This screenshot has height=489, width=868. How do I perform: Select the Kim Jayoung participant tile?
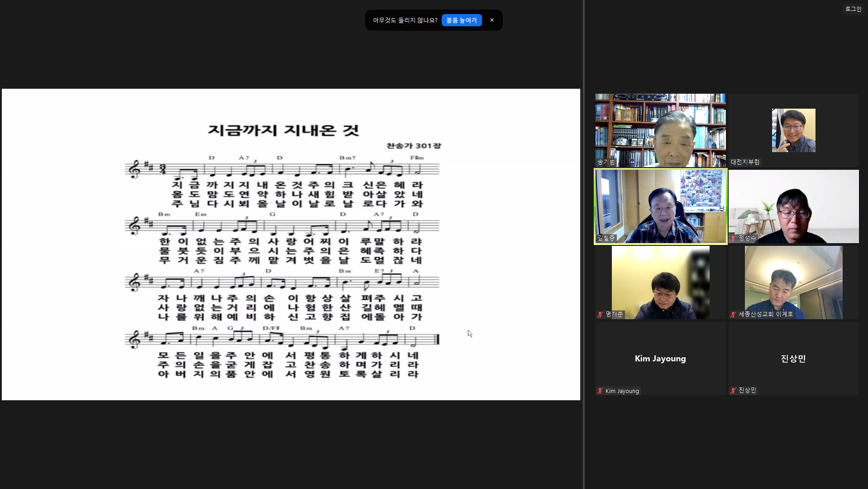660,359
